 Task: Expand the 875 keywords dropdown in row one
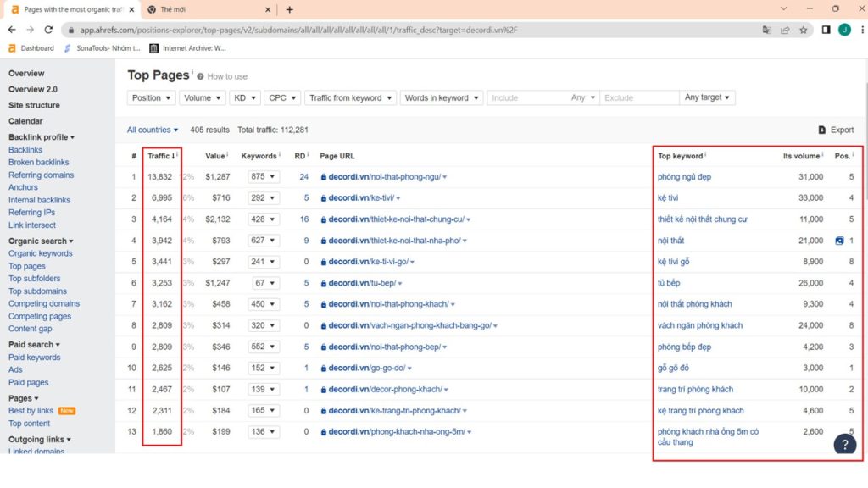pyautogui.click(x=264, y=176)
